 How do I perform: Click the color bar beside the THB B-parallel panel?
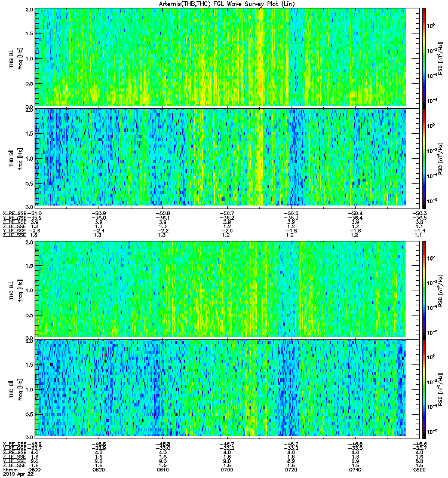point(424,158)
